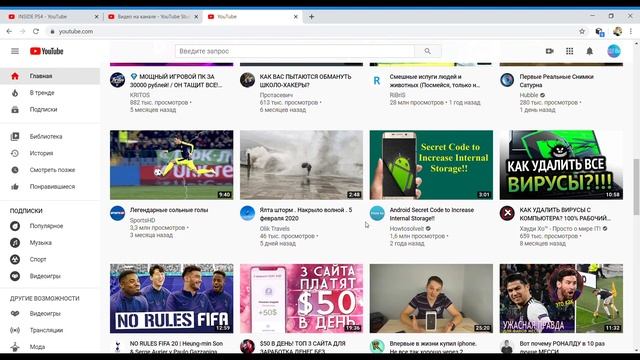Image resolution: width=640 pixels, height=360 pixels.
Task: Play Ялта шторм video thumbnail
Action: point(301,165)
